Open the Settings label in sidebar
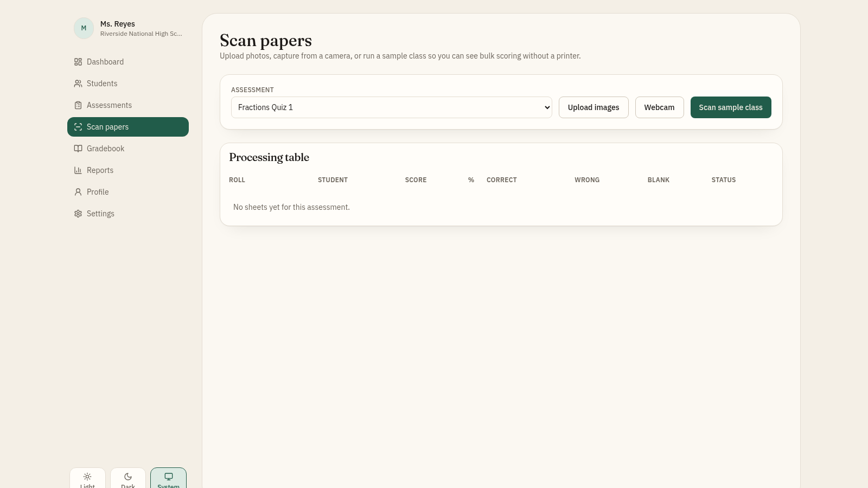 (101, 214)
